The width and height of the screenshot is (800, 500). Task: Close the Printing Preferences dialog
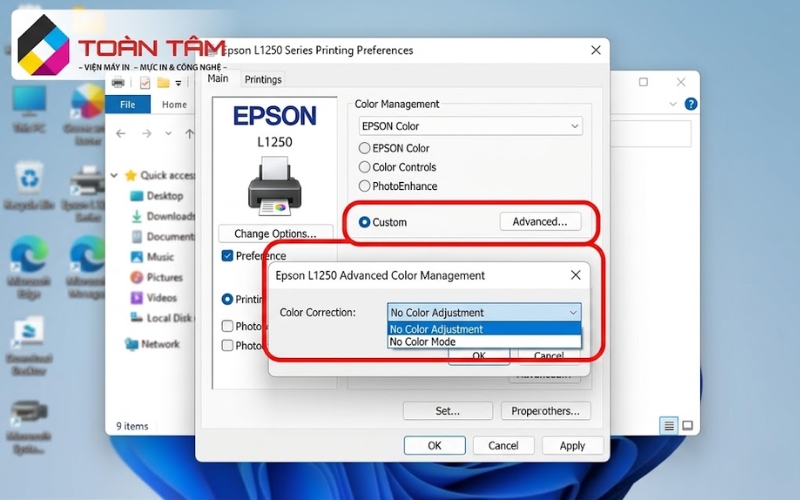click(595, 51)
